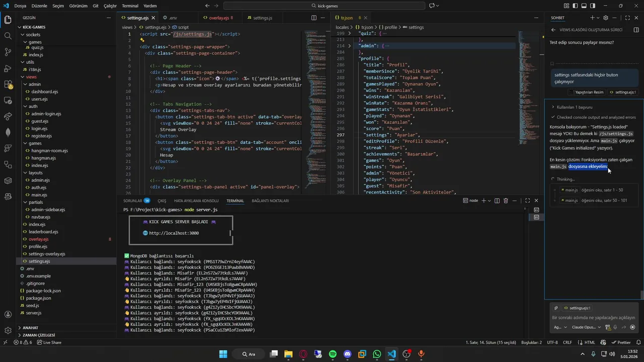
Task: Open new terminal launch profile dropdown
Action: click(490, 201)
